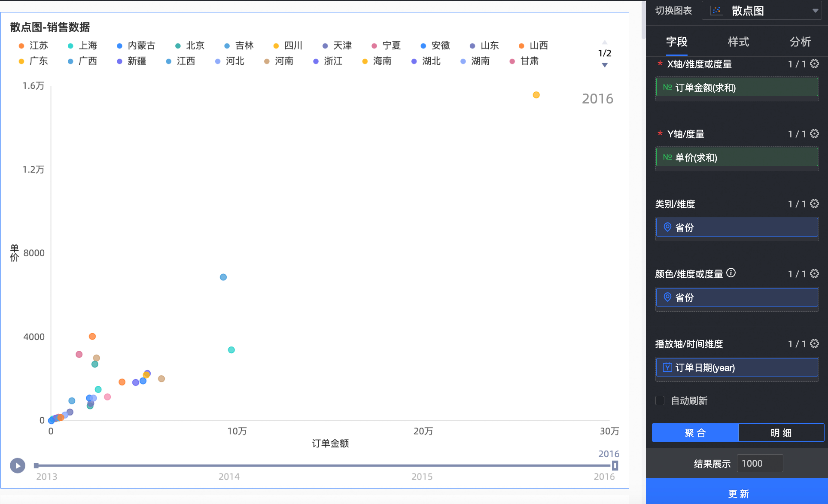This screenshot has height=504, width=828.
Task: Toggle the 湖北 legend item
Action: click(426, 61)
